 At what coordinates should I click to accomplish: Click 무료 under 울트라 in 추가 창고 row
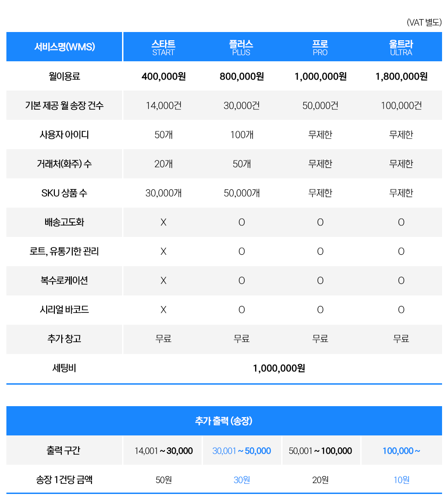point(401,339)
